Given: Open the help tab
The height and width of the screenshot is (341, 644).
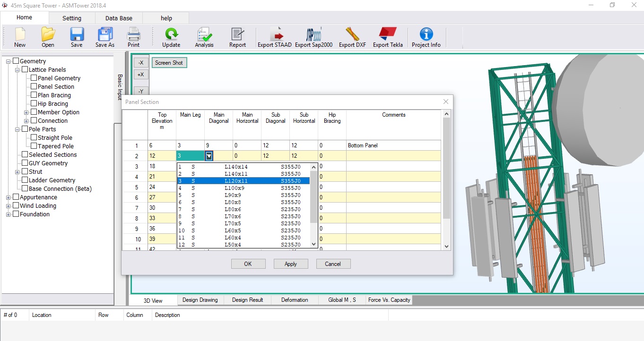Looking at the screenshot, I should tap(166, 18).
